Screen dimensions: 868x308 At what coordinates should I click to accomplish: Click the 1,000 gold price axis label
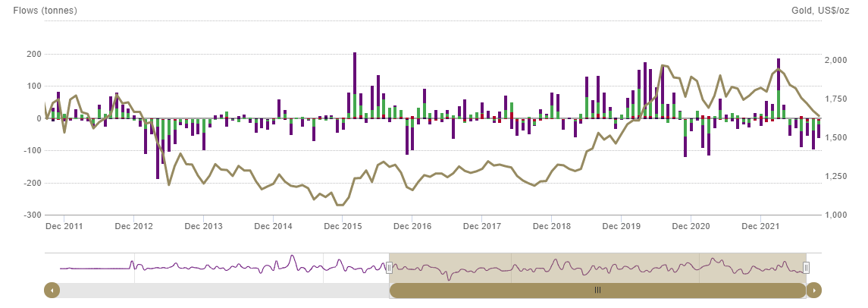pyautogui.click(x=836, y=215)
